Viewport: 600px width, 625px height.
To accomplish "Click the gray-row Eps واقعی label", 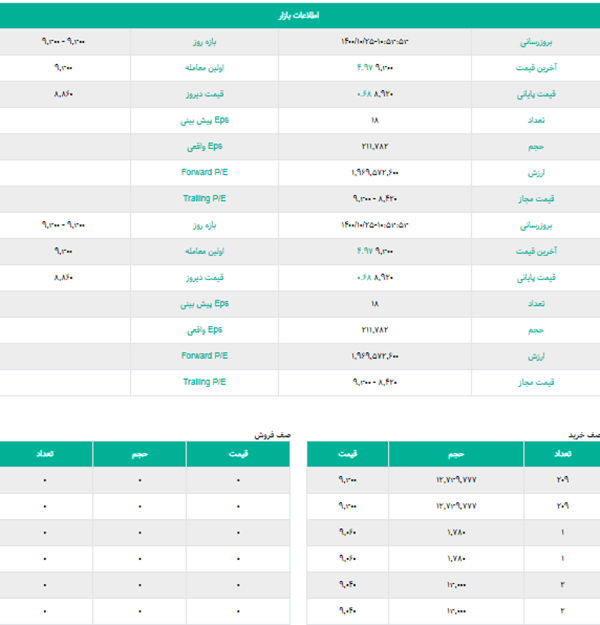I will click(x=205, y=146).
